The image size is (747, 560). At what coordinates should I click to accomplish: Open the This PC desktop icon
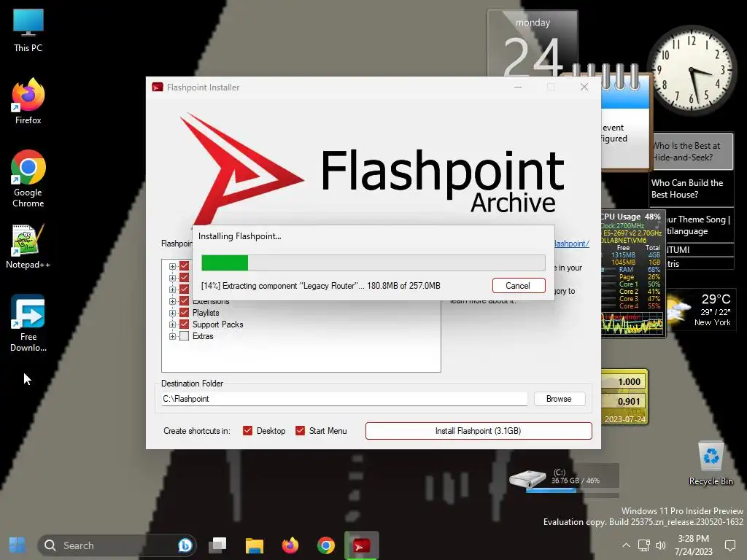point(28,30)
